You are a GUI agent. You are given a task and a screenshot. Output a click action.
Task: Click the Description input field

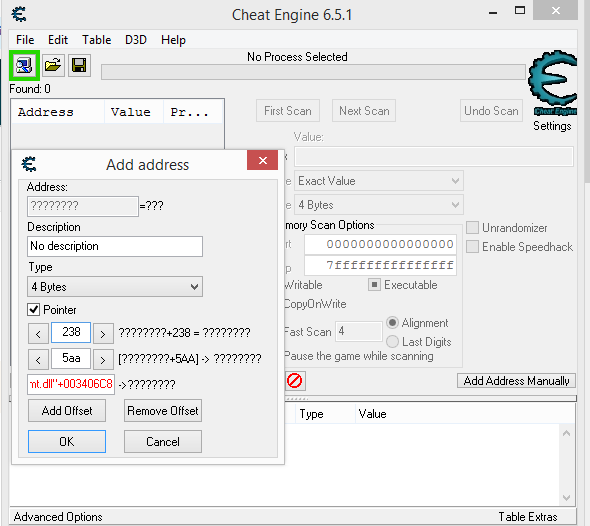coord(115,246)
